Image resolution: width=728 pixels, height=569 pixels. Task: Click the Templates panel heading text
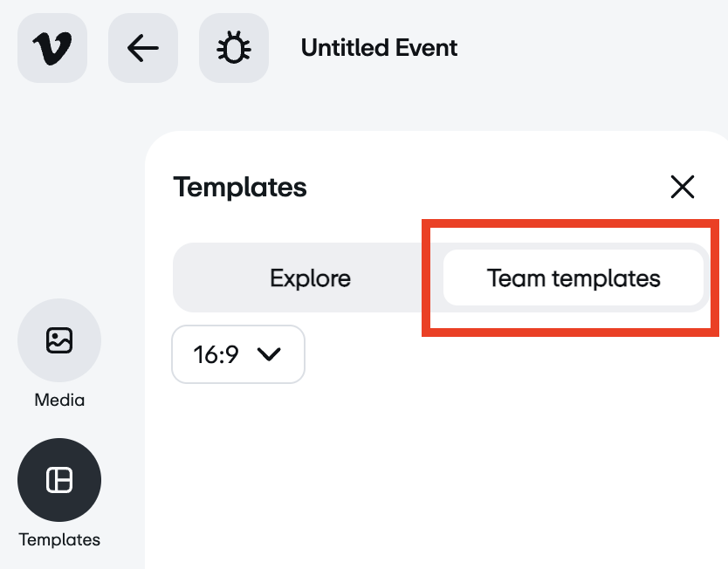tap(240, 186)
